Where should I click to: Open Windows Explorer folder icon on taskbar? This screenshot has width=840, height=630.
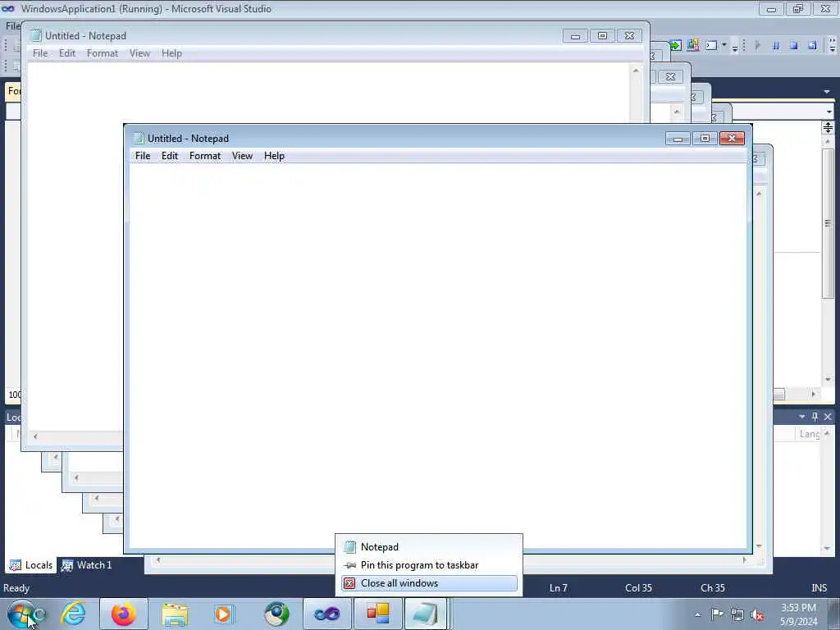pos(175,614)
